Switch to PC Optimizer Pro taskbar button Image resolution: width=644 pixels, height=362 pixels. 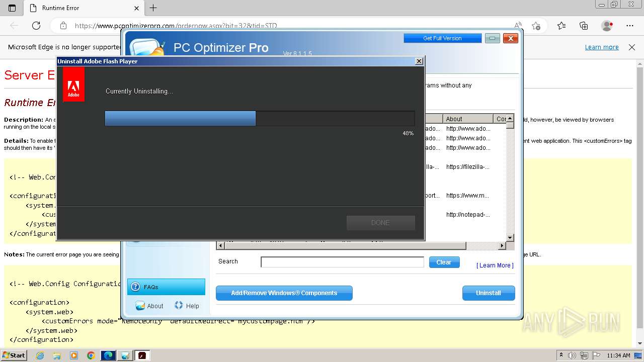[x=125, y=355]
